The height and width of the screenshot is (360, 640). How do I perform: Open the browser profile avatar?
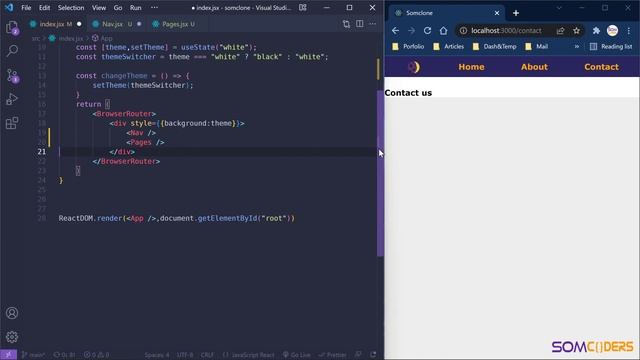click(612, 31)
